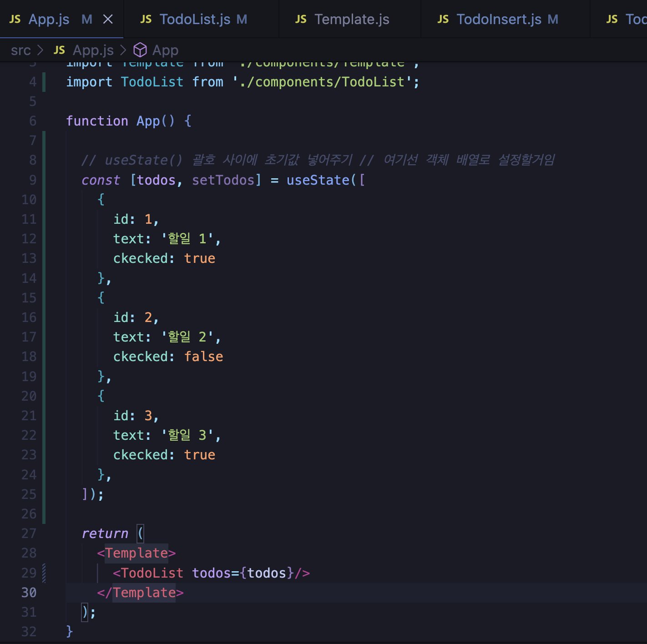Click the closing brace on line 32

70,631
